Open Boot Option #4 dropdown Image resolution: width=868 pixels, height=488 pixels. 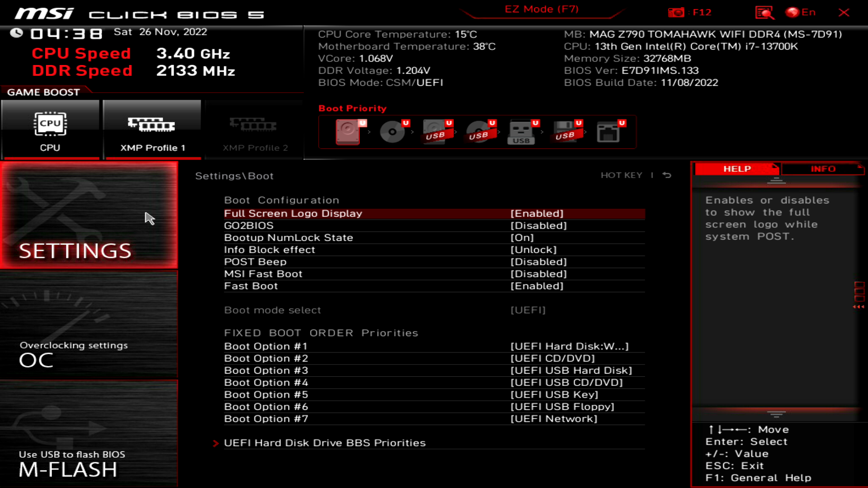pyautogui.click(x=434, y=383)
